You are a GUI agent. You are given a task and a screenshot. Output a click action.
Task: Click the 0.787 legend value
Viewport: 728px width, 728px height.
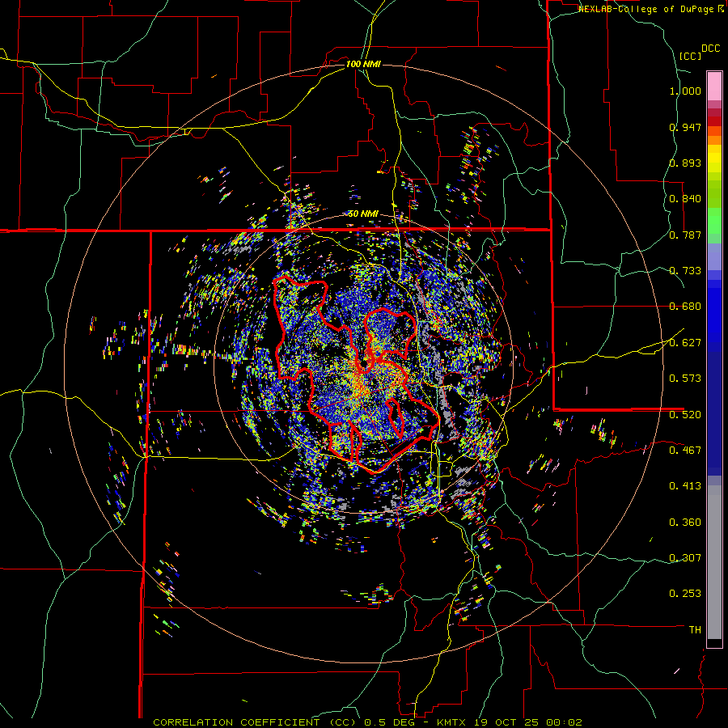(x=685, y=235)
